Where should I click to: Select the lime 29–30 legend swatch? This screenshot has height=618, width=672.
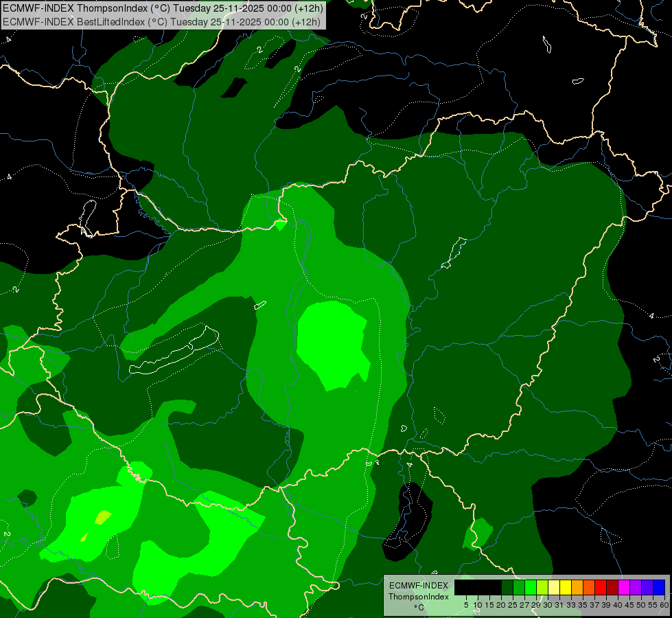point(542,587)
